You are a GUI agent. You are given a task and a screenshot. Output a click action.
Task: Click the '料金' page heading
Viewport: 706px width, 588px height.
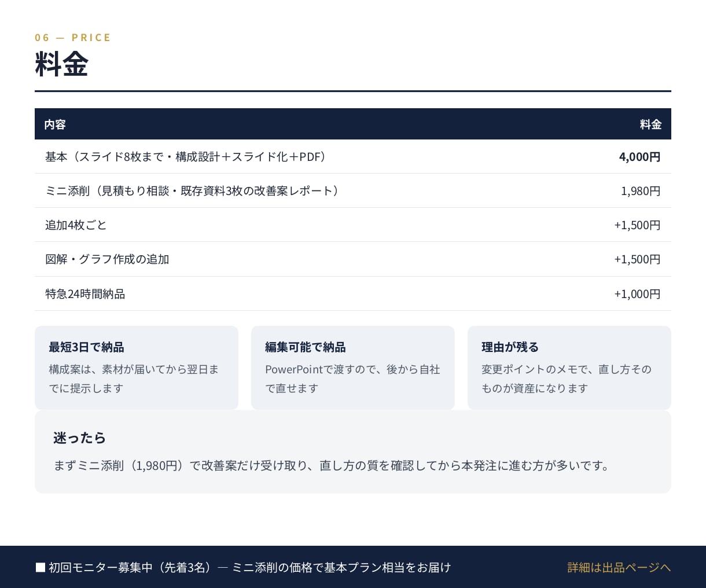[x=61, y=64]
